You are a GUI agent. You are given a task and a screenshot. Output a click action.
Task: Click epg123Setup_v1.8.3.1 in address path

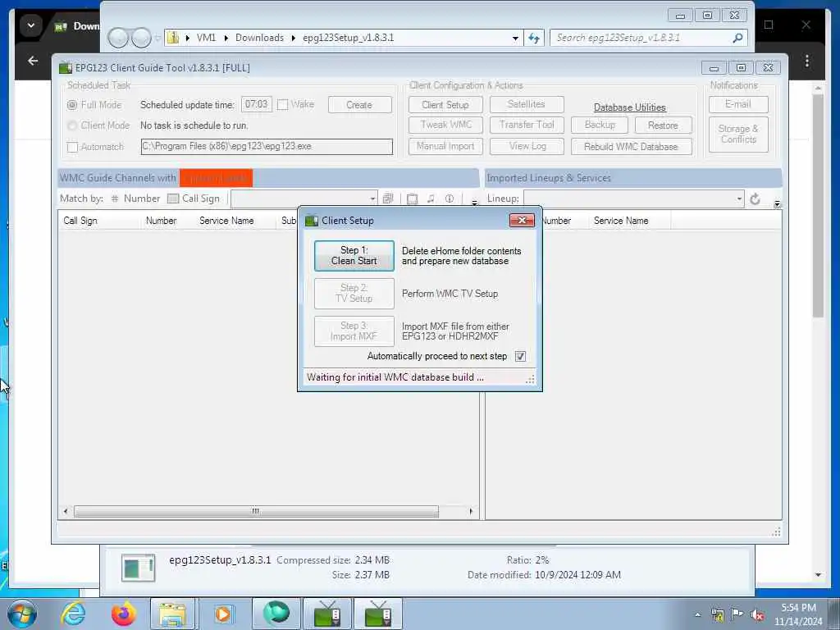tap(348, 38)
